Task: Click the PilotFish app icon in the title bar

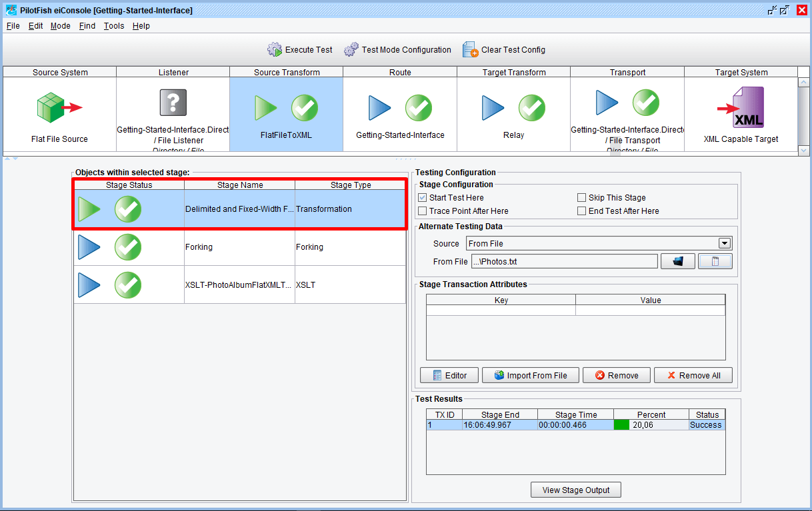Action: 11,10
